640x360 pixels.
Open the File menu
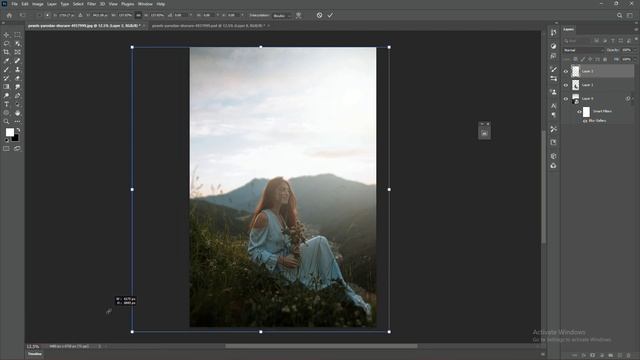(14, 4)
